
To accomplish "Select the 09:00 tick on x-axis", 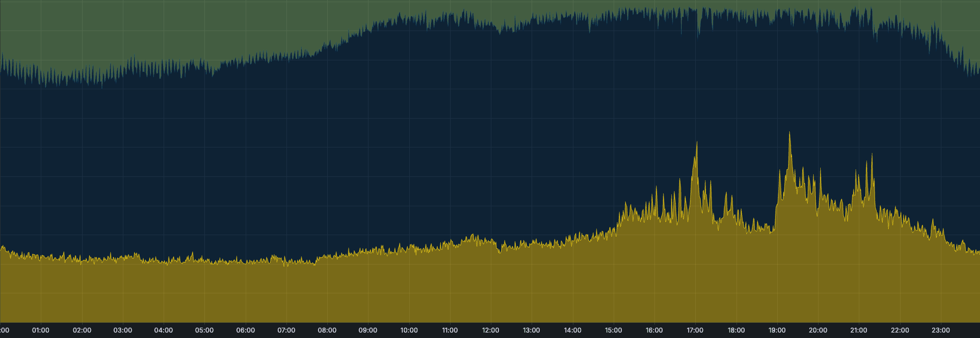I will [x=368, y=330].
